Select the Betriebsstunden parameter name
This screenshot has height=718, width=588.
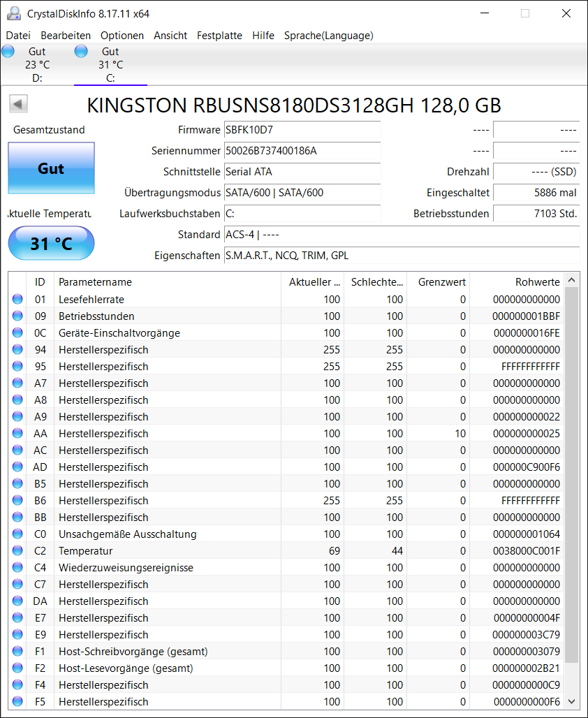coord(96,316)
